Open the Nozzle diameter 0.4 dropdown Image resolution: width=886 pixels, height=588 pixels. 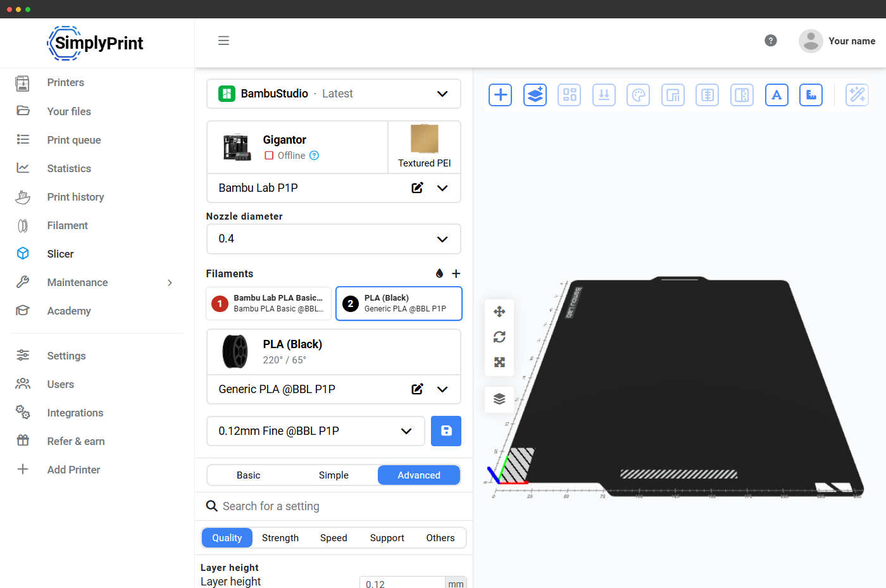(x=334, y=239)
